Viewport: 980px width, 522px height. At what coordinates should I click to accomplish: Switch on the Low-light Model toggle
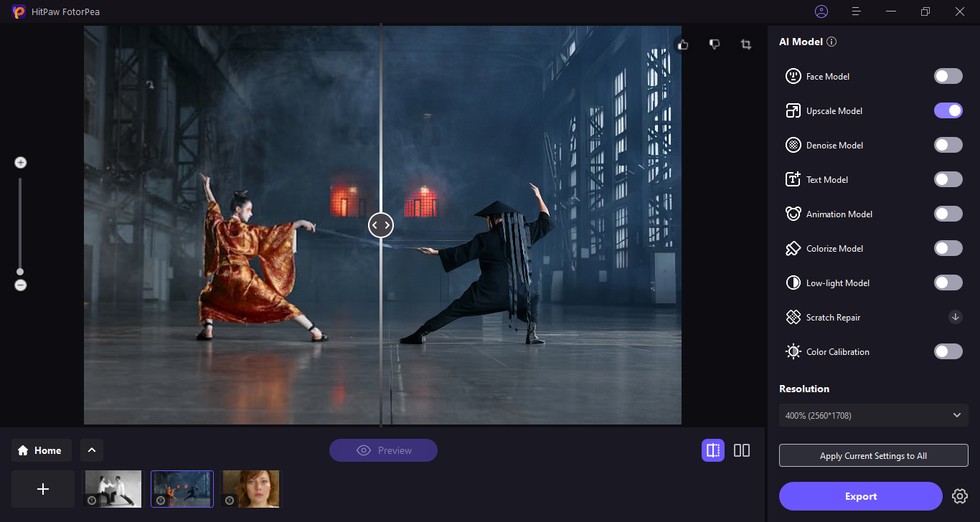tap(948, 283)
